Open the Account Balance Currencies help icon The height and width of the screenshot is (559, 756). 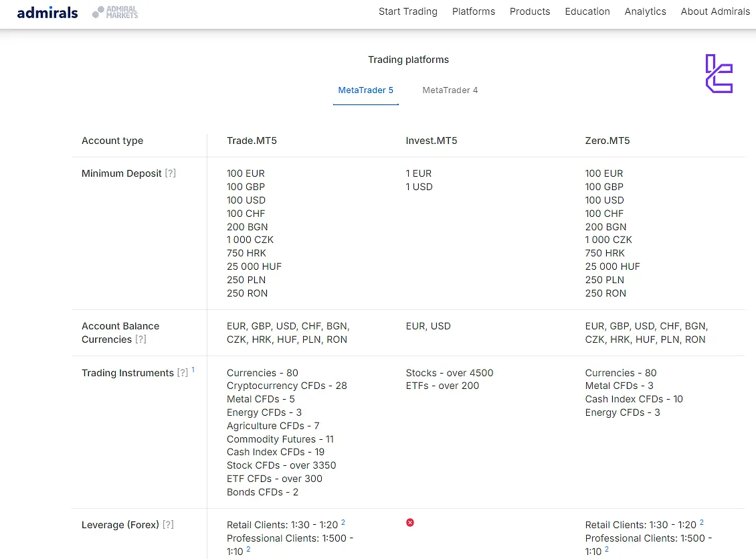point(140,339)
